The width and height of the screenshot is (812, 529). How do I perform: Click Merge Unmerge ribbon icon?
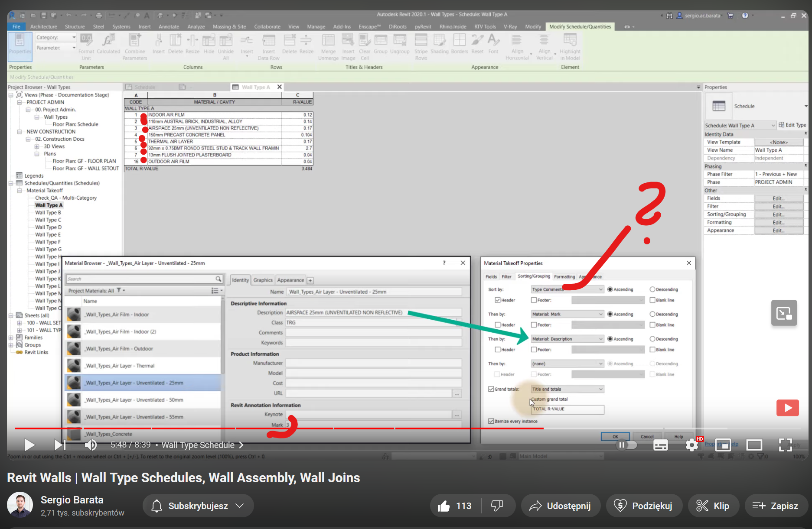click(328, 47)
